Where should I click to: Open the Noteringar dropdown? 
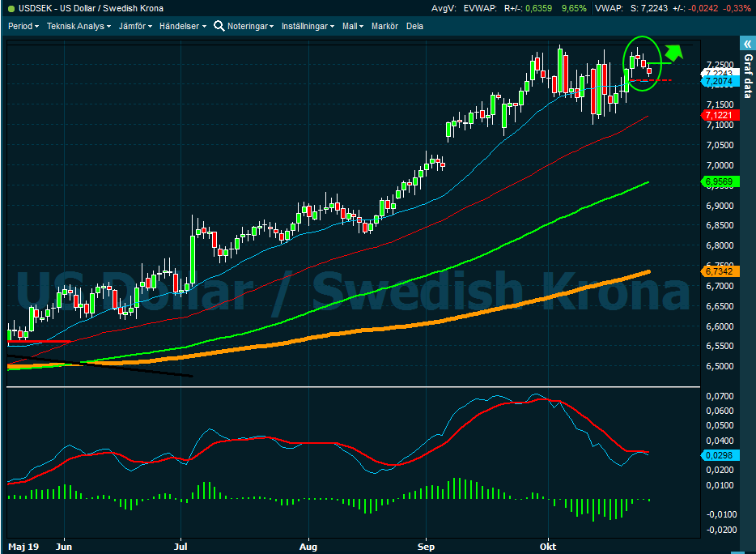250,26
